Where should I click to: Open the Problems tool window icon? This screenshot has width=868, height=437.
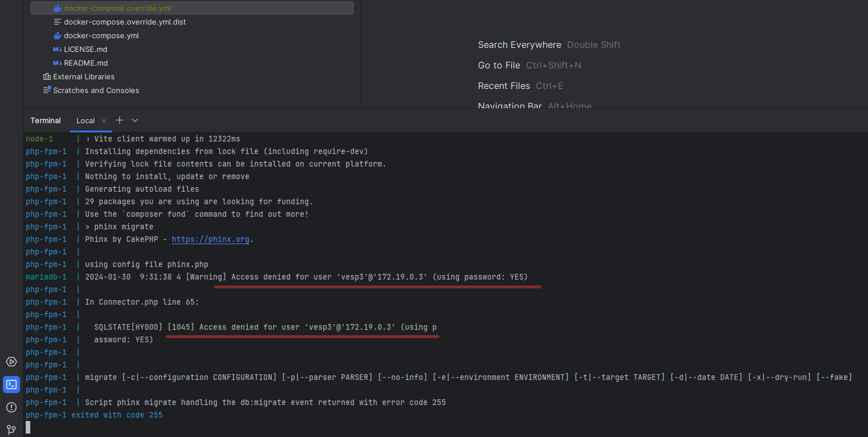point(11,407)
